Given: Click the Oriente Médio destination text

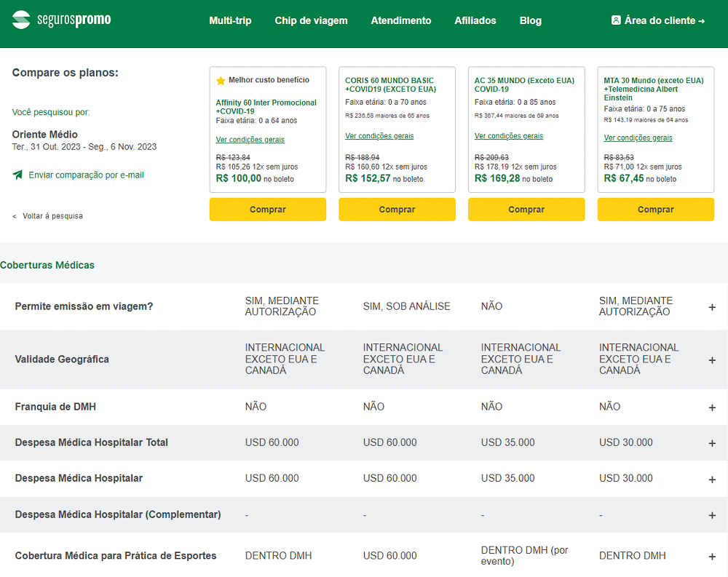Looking at the screenshot, I should (45, 134).
